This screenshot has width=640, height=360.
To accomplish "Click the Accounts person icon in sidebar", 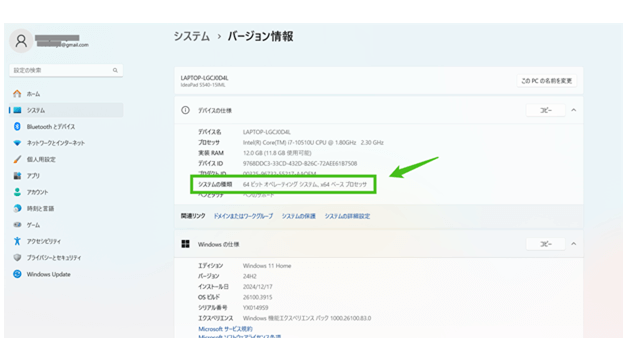I will pos(17,192).
